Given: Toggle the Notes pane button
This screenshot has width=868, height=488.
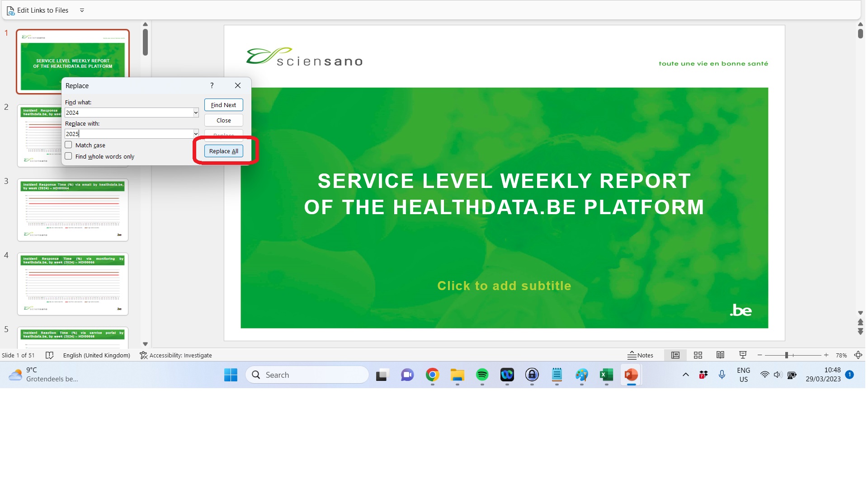Looking at the screenshot, I should click(x=640, y=355).
